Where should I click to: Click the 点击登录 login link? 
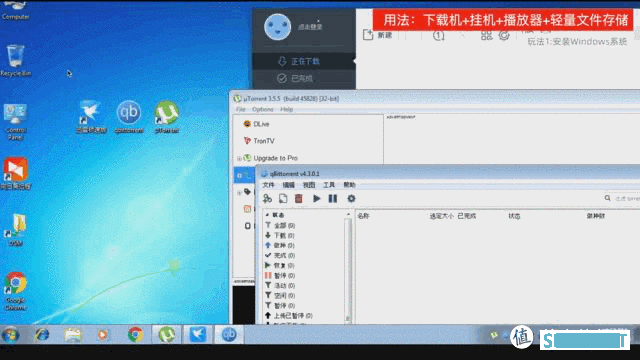point(310,27)
